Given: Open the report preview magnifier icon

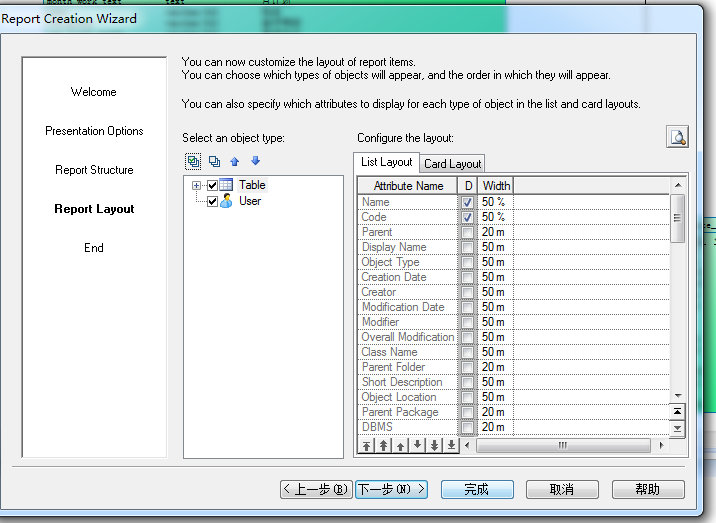Looking at the screenshot, I should 677,137.
